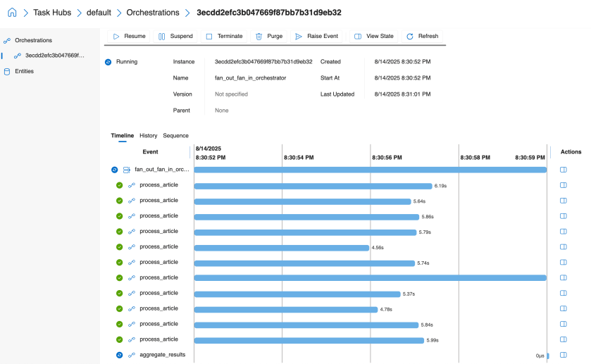Open details icon for the 4.78s process_article

[x=563, y=308]
